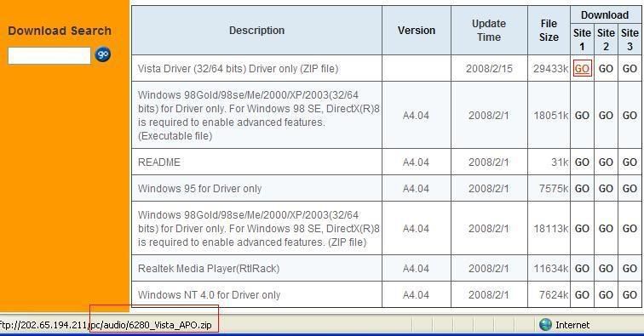Open Site 2 GO for 18113k ZIP file
The image size is (644, 336).
606,229
